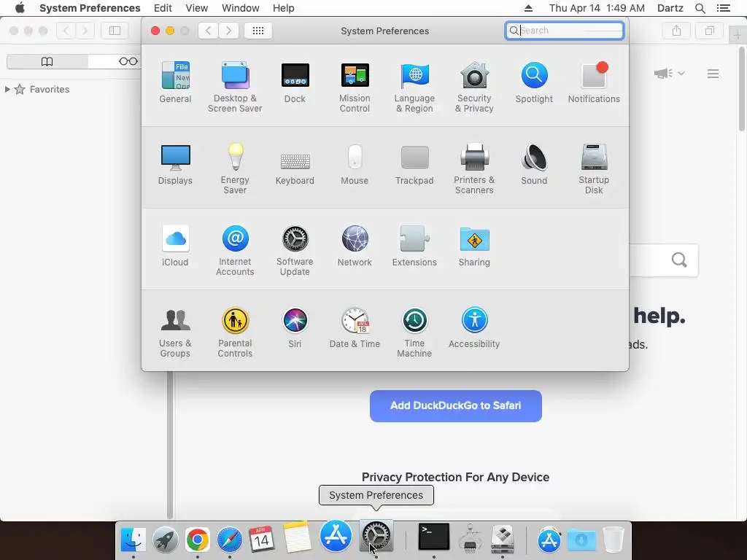Open the Sharing preferences pane
This screenshot has width=747, height=560.
[474, 246]
